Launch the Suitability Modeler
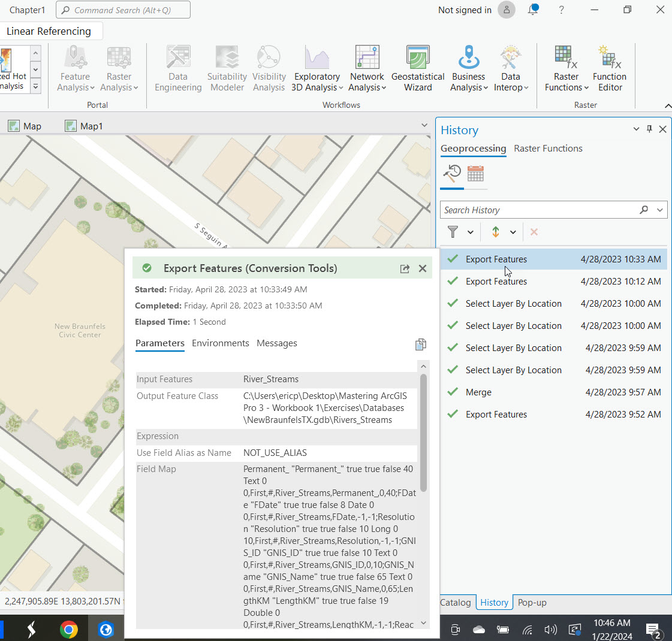 pos(227,69)
